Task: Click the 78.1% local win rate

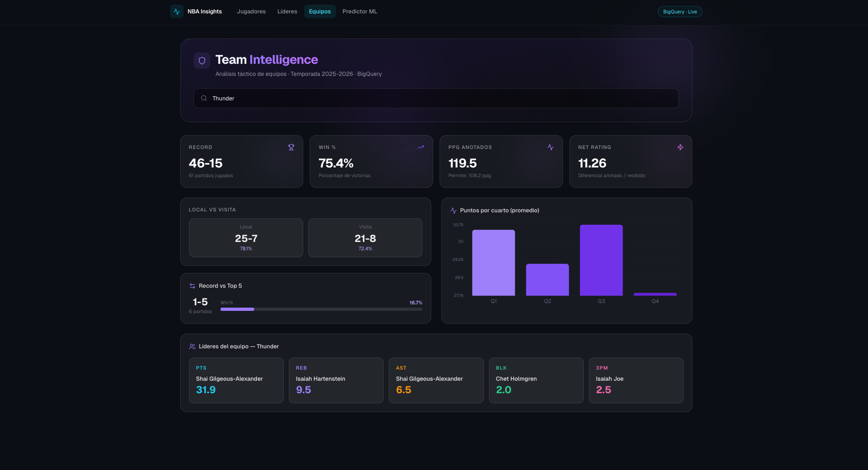Action: pyautogui.click(x=246, y=249)
